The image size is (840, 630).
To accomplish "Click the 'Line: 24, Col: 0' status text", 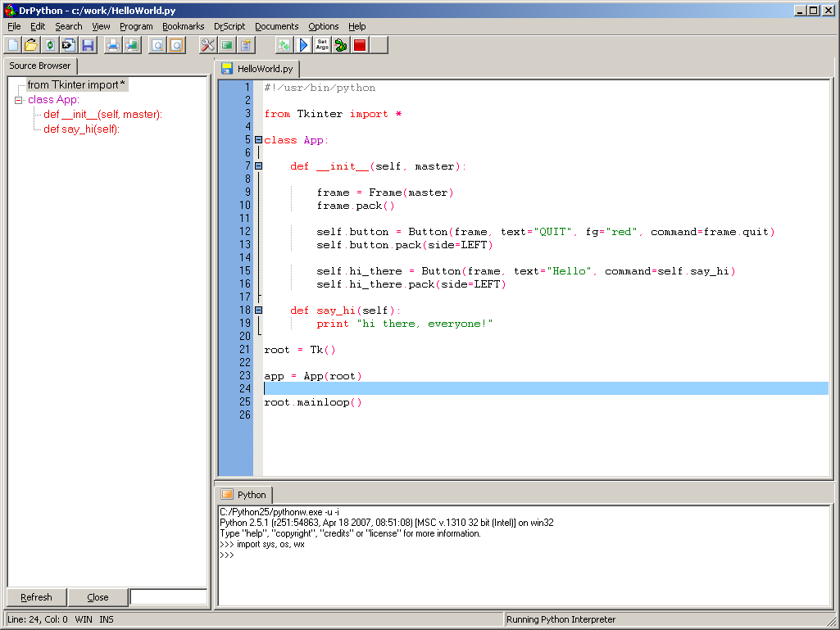I will tap(38, 619).
